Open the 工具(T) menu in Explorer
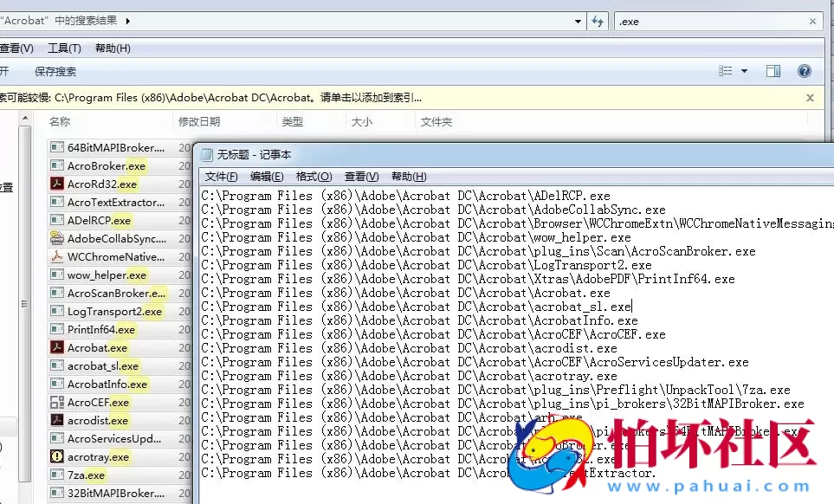Viewport: 834px width, 504px height. [x=63, y=48]
